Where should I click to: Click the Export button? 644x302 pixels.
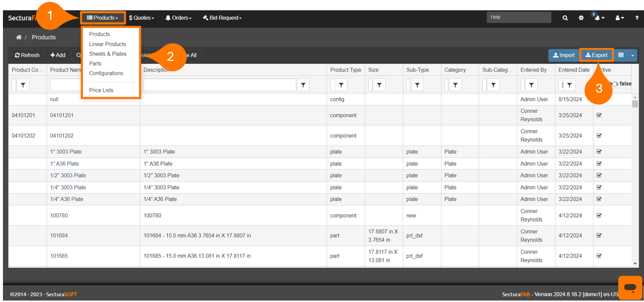tap(596, 55)
